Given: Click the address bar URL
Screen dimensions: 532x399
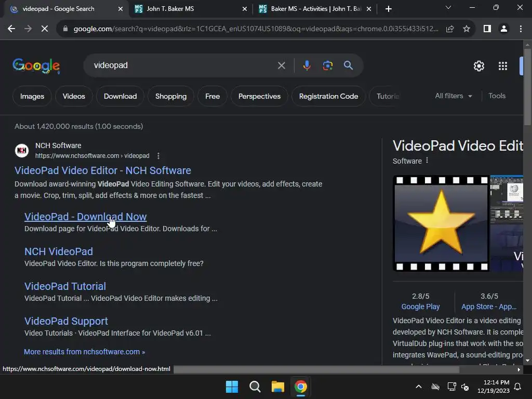Looking at the screenshot, I should tap(256, 29).
